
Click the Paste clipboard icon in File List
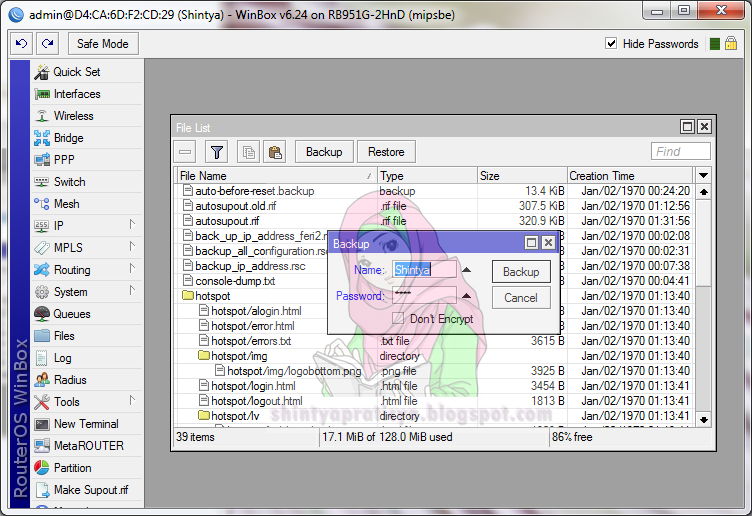275,152
